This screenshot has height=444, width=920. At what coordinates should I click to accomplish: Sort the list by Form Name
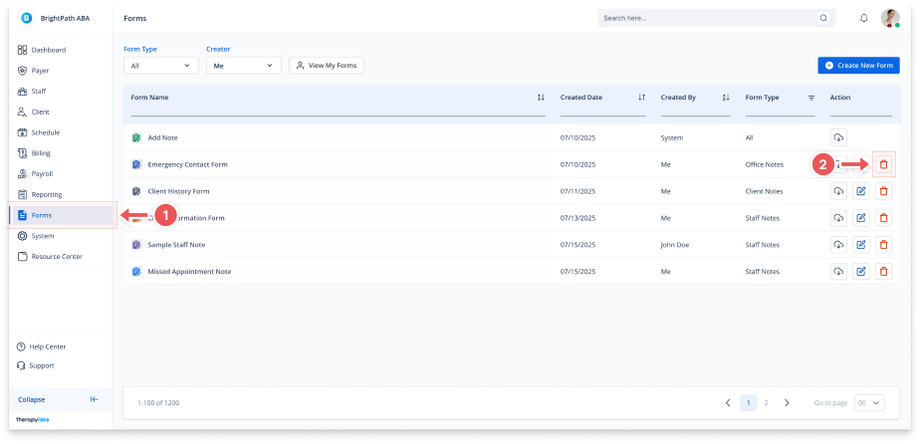tap(541, 97)
